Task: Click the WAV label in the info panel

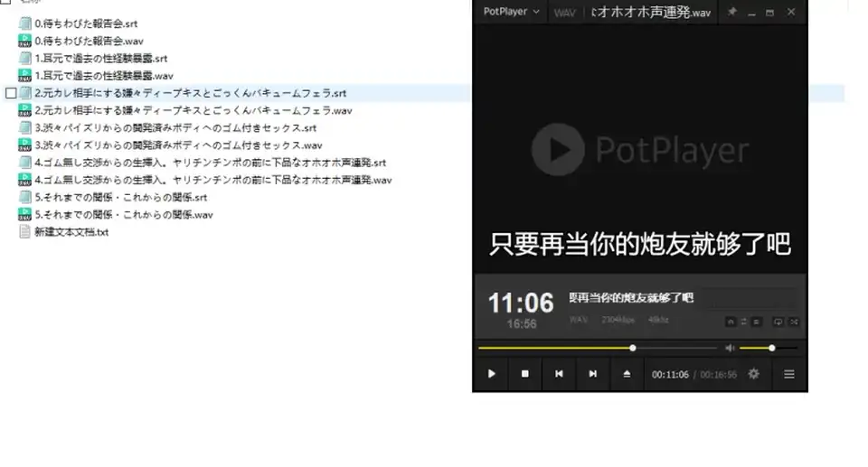Action: [579, 320]
